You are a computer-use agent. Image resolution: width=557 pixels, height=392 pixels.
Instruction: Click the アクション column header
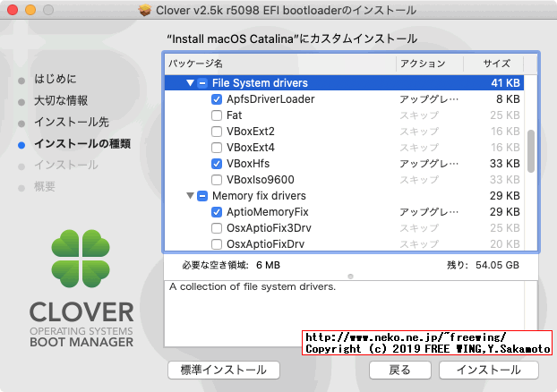click(430, 64)
